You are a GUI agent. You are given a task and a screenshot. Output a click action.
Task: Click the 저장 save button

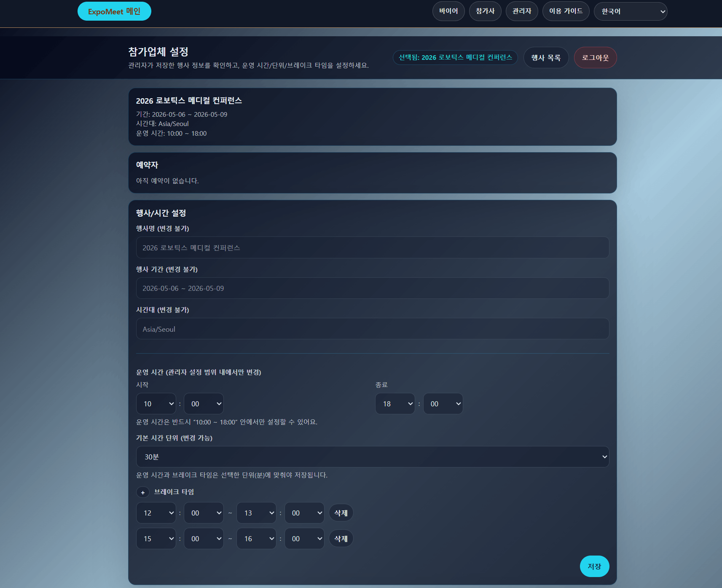[x=594, y=566]
